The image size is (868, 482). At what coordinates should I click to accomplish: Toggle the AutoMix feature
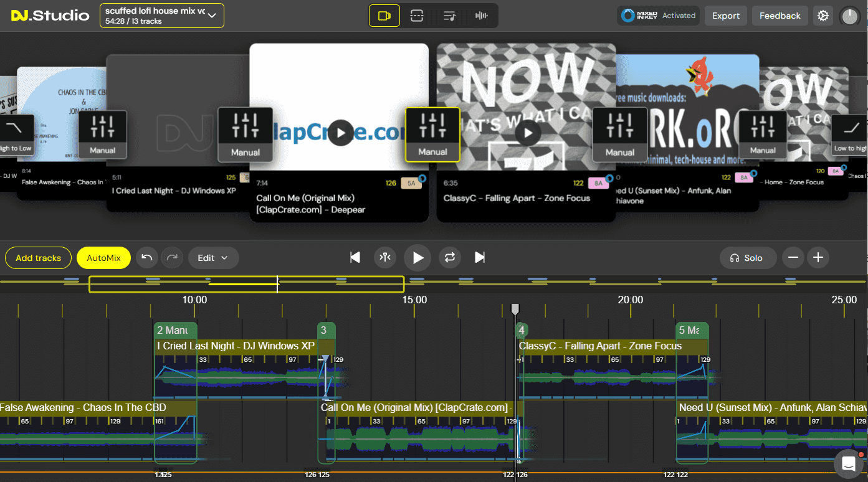pos(103,257)
